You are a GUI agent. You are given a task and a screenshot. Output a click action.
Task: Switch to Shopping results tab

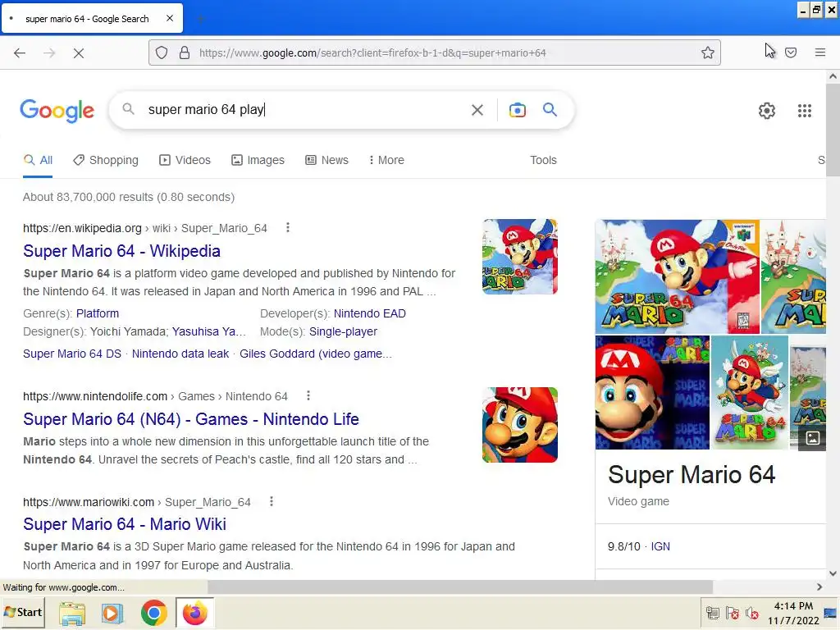(106, 160)
